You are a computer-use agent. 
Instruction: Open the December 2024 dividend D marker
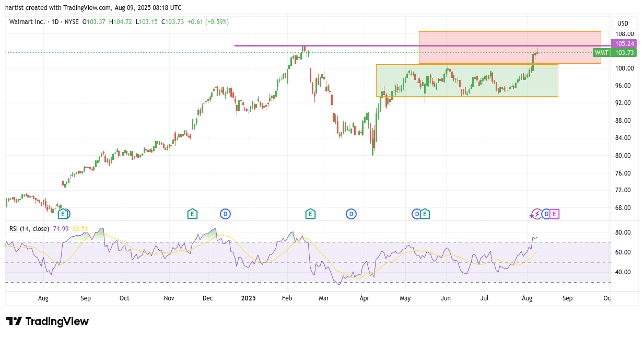[225, 214]
